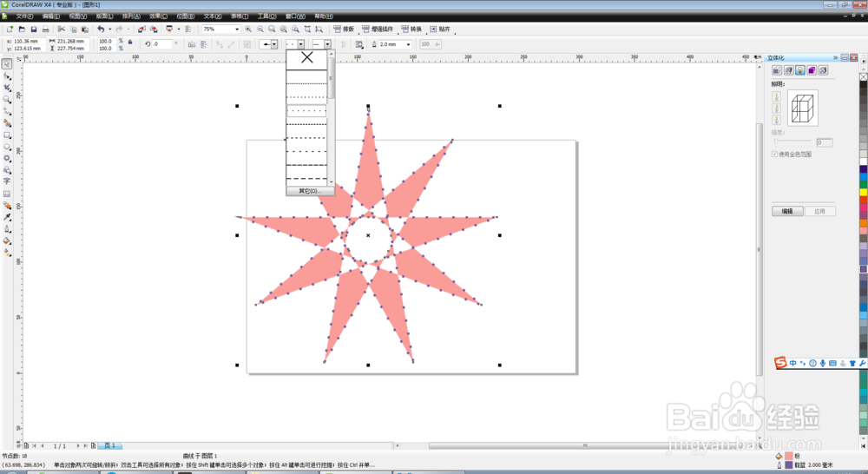Click the Export icon
This screenshot has height=474, width=868.
[x=154, y=29]
